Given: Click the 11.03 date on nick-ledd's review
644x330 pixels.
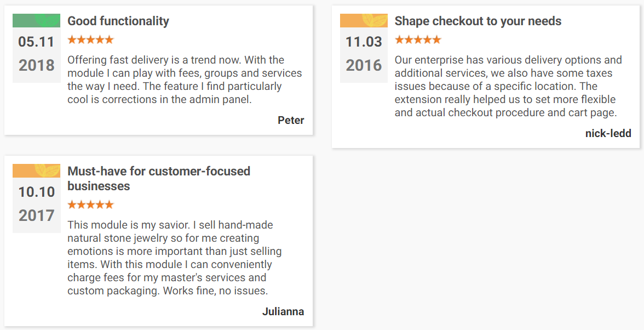Looking at the screenshot, I should [x=364, y=42].
